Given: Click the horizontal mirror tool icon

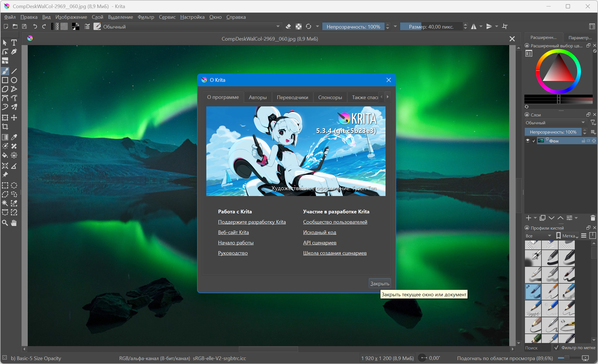Looking at the screenshot, I should coord(474,27).
